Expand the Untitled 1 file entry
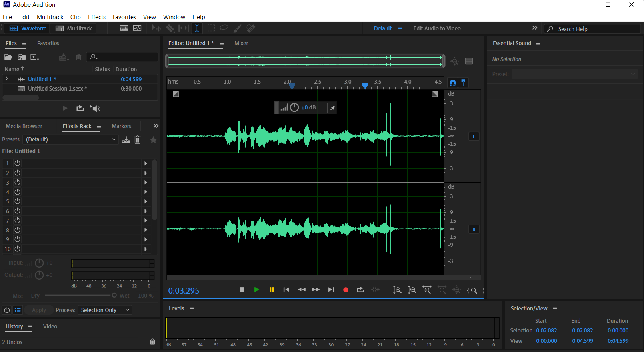The width and height of the screenshot is (644, 352). pos(7,79)
